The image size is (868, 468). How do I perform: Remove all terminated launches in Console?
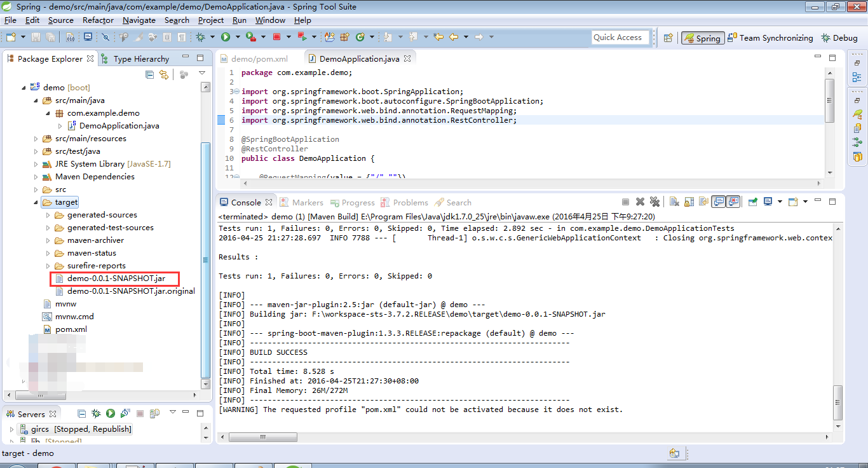click(x=654, y=202)
